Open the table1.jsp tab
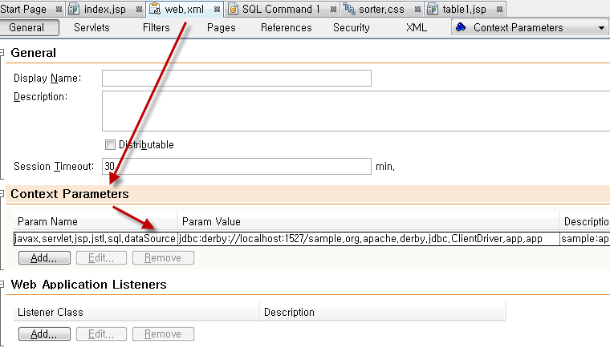The width and height of the screenshot is (610, 364). point(464,9)
